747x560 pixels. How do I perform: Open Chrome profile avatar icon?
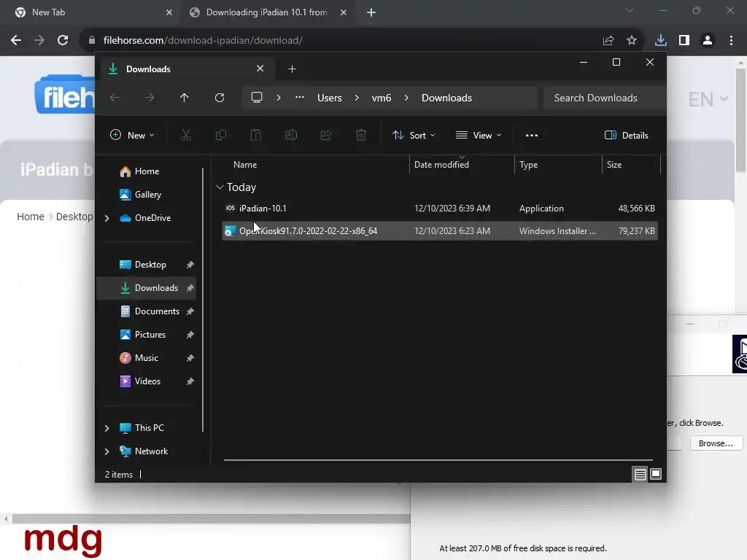coord(708,41)
